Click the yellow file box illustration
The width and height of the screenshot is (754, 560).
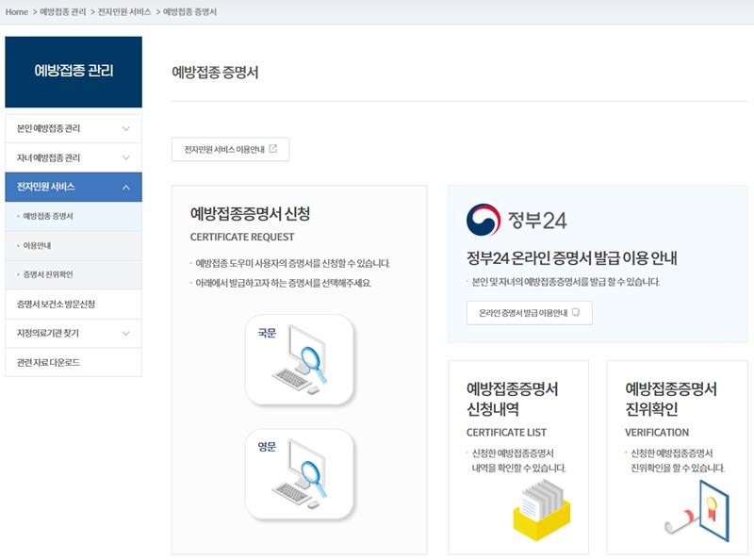[x=542, y=511]
